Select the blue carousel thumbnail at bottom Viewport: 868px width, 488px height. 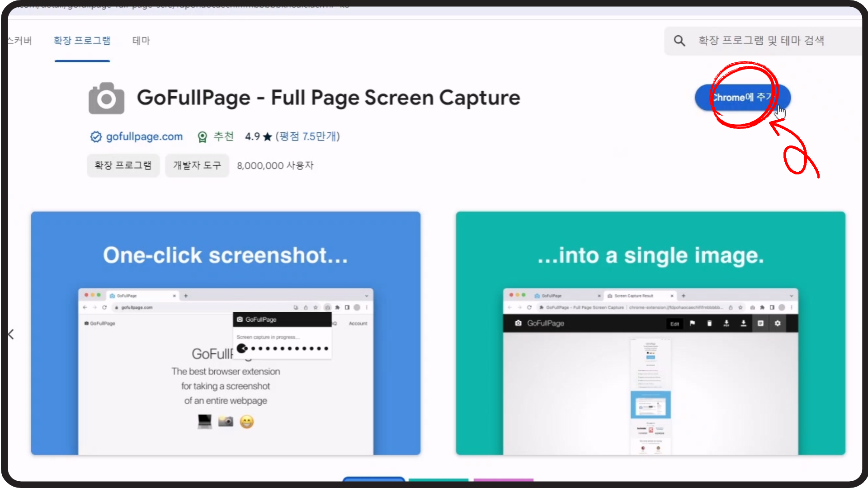coord(373,479)
